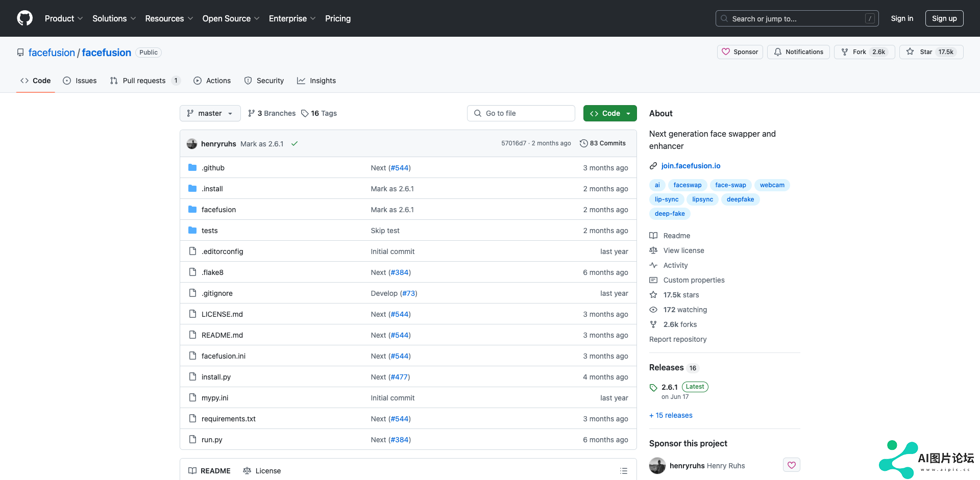Open the Product menu
Viewport: 980px width, 480px height.
[64, 18]
